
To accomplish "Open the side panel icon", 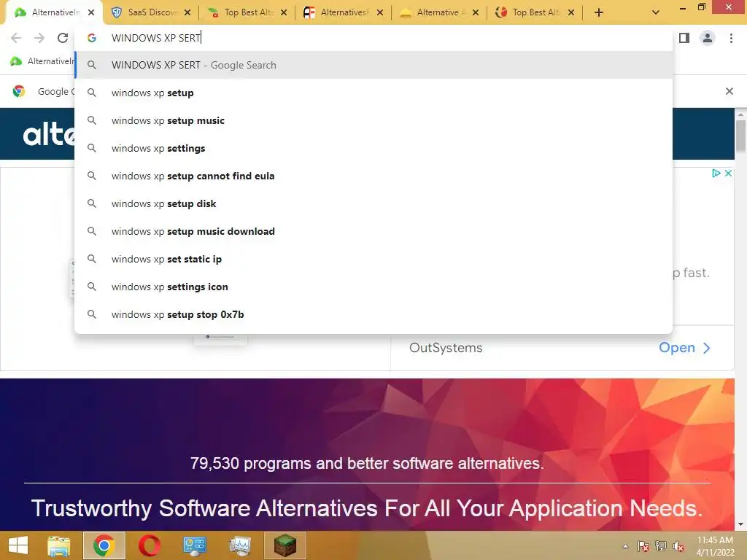I will 684,38.
